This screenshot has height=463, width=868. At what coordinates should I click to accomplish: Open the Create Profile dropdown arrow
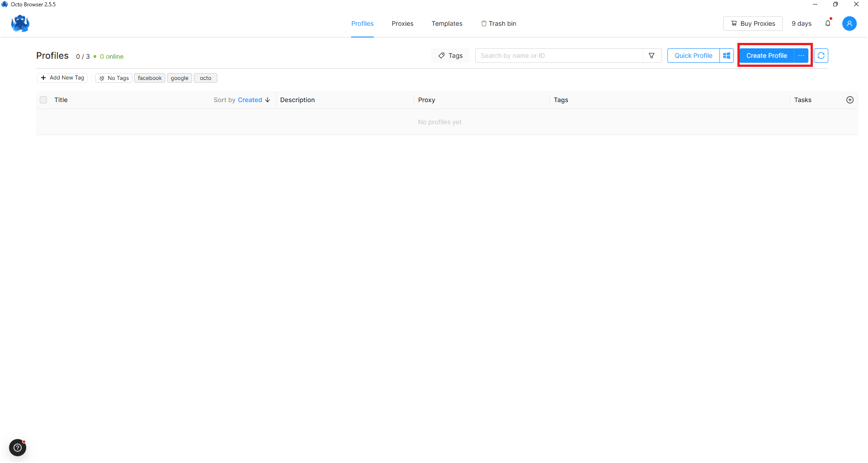pyautogui.click(x=801, y=55)
